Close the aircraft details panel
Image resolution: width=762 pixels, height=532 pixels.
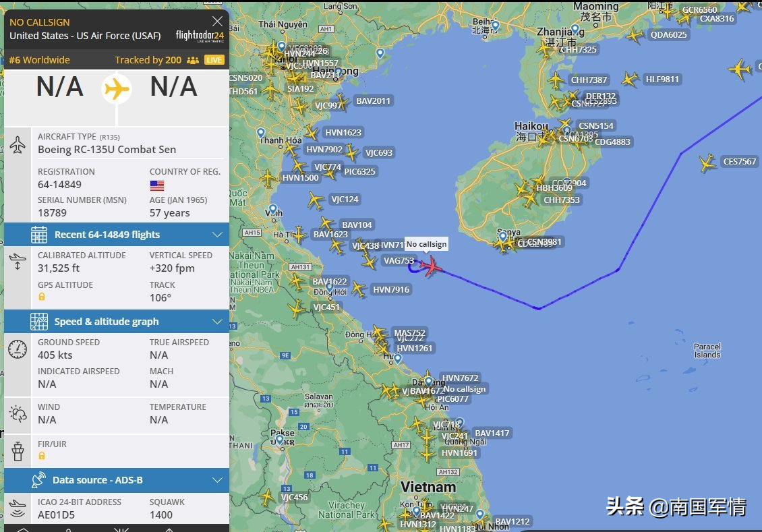click(217, 21)
